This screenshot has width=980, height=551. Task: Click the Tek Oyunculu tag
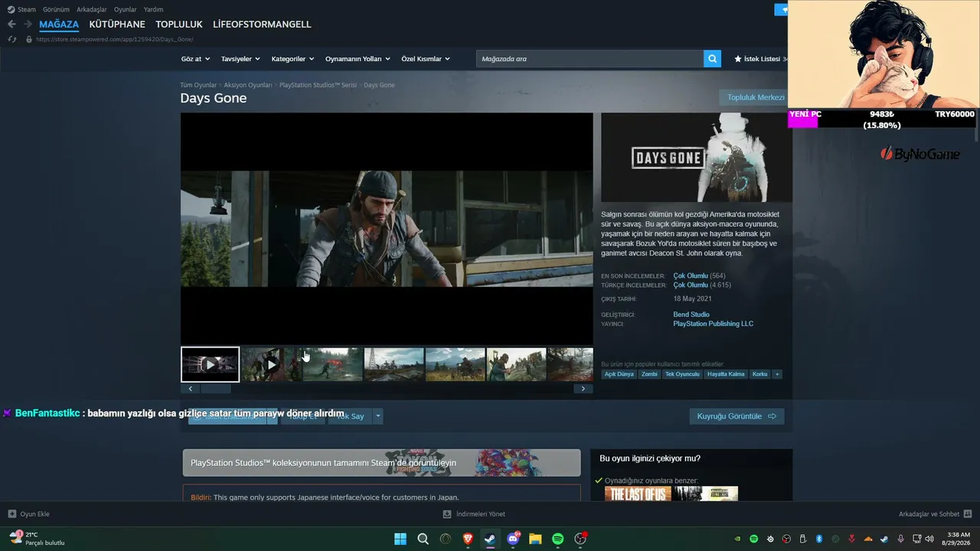682,374
